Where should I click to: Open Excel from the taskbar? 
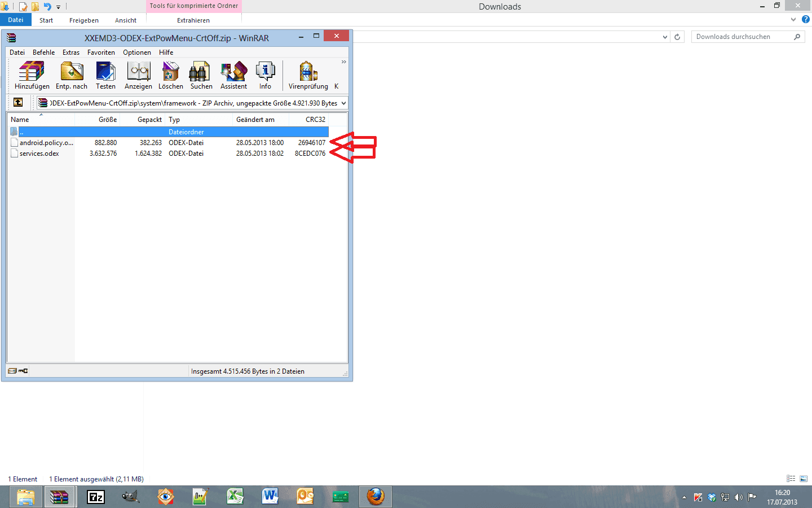click(x=235, y=497)
